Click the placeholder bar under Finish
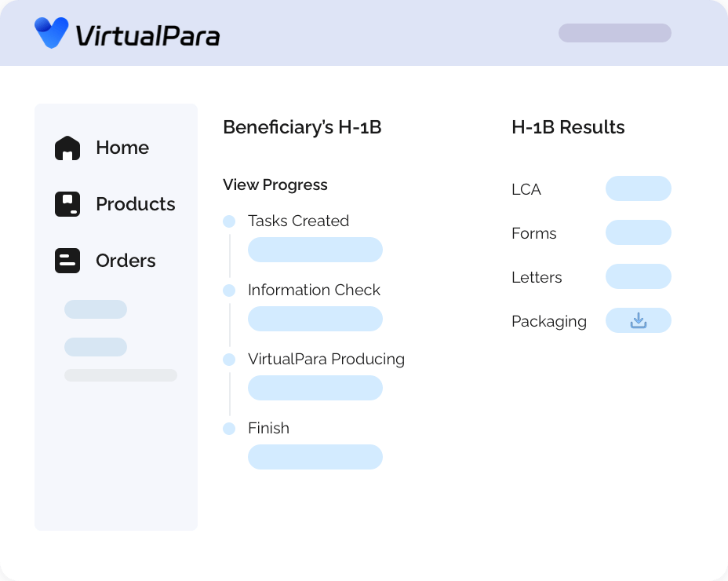728x581 pixels. pyautogui.click(x=315, y=457)
